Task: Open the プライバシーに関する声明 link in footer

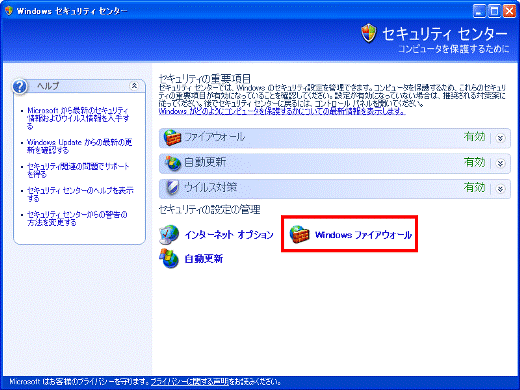Action: (x=189, y=381)
